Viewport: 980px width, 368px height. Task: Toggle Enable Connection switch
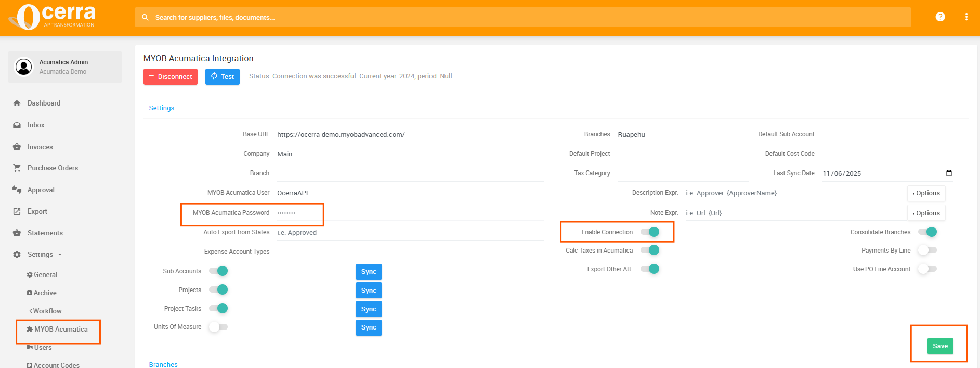click(x=650, y=232)
